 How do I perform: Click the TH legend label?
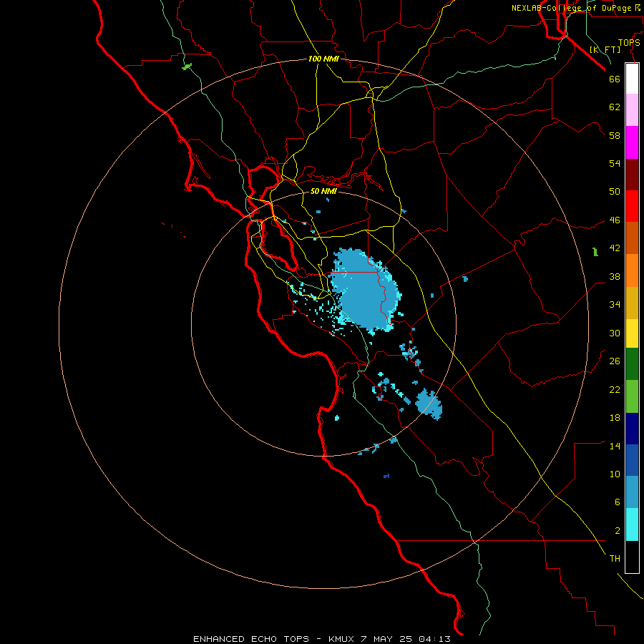pos(615,559)
